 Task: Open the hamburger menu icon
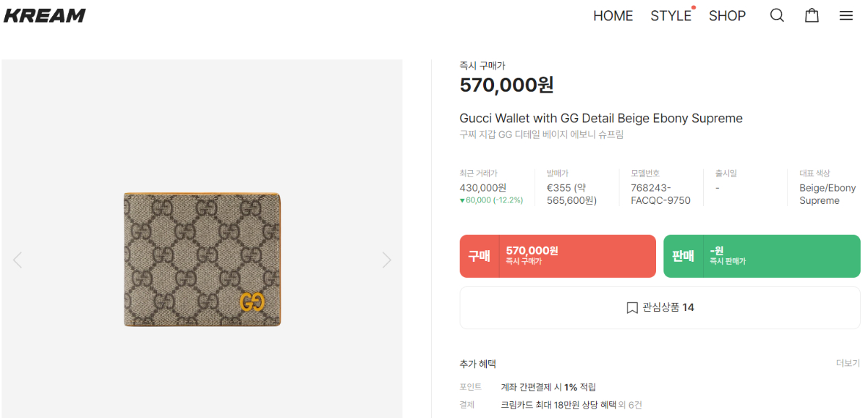point(846,15)
